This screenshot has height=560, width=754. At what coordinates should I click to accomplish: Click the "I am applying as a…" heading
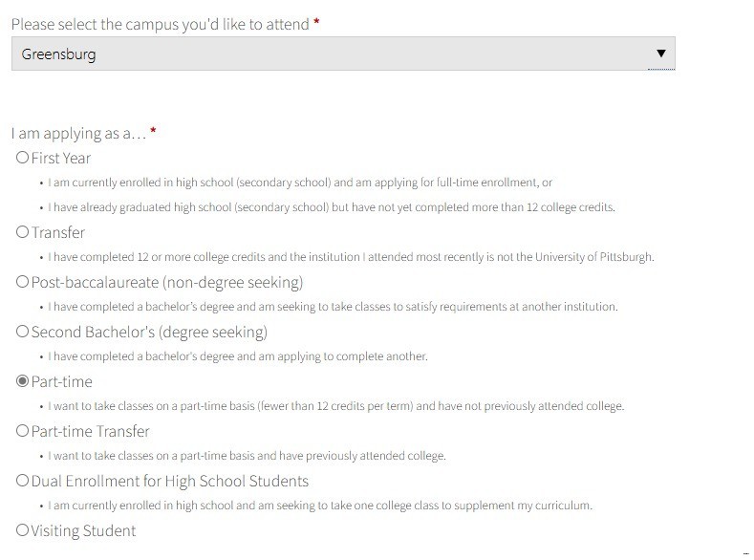tap(78, 133)
